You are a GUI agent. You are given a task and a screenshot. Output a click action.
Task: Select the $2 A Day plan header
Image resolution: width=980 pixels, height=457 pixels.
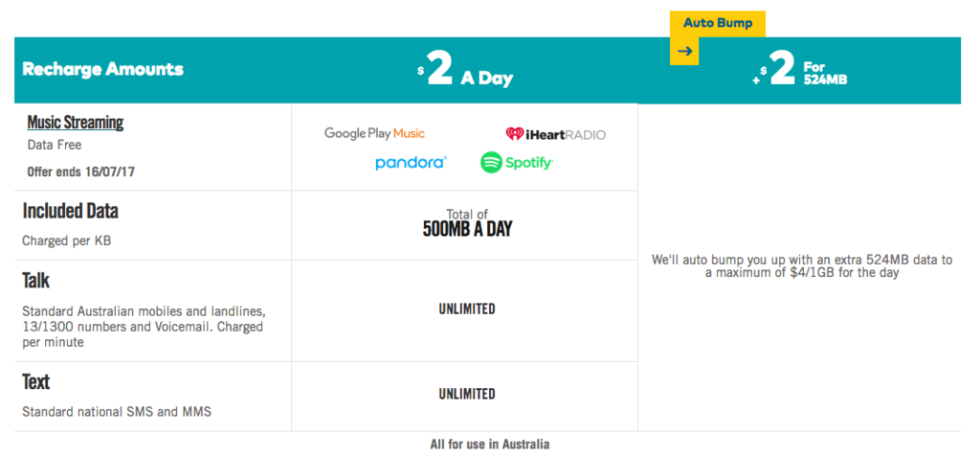(465, 71)
